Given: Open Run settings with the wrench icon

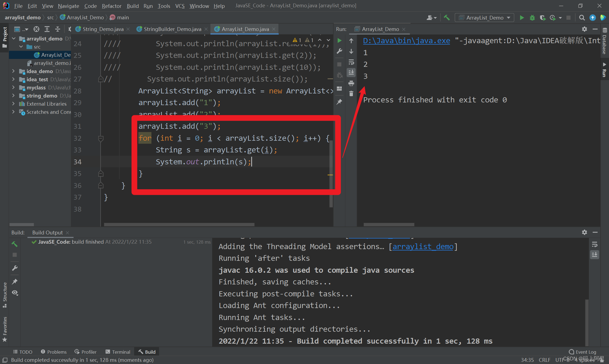Looking at the screenshot, I should coord(339,51).
